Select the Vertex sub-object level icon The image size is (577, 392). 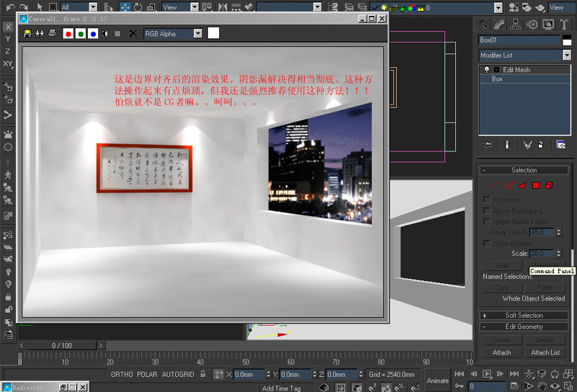(x=495, y=185)
